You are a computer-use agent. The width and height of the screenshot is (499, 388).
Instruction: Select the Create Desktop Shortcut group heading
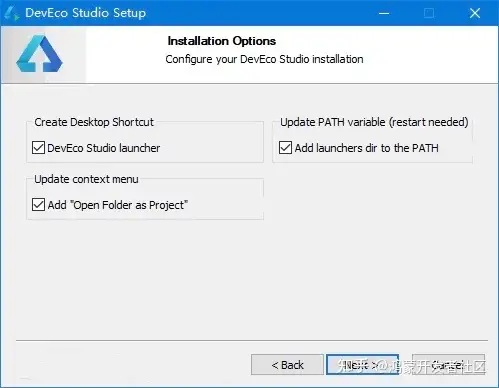click(94, 122)
